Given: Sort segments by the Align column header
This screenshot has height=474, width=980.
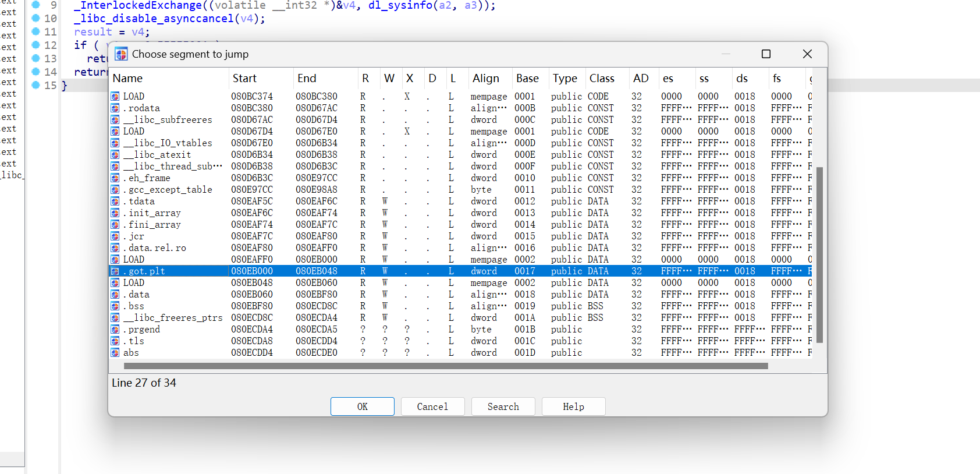Looking at the screenshot, I should [490, 78].
